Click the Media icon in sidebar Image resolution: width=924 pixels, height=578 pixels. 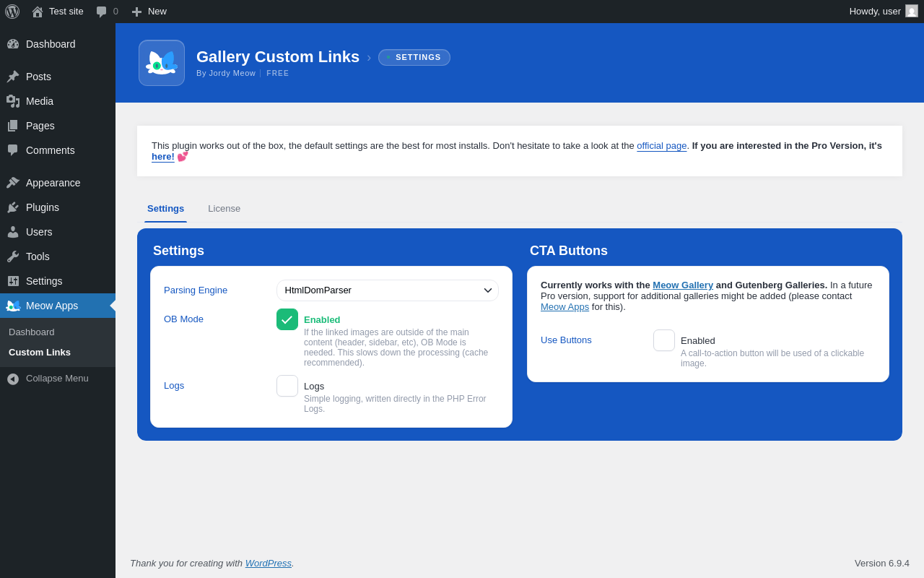pos(13,101)
